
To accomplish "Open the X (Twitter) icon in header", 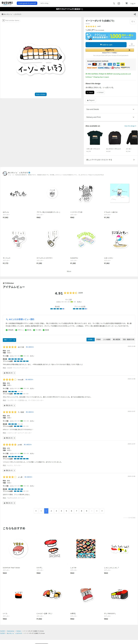I will [114, 4].
